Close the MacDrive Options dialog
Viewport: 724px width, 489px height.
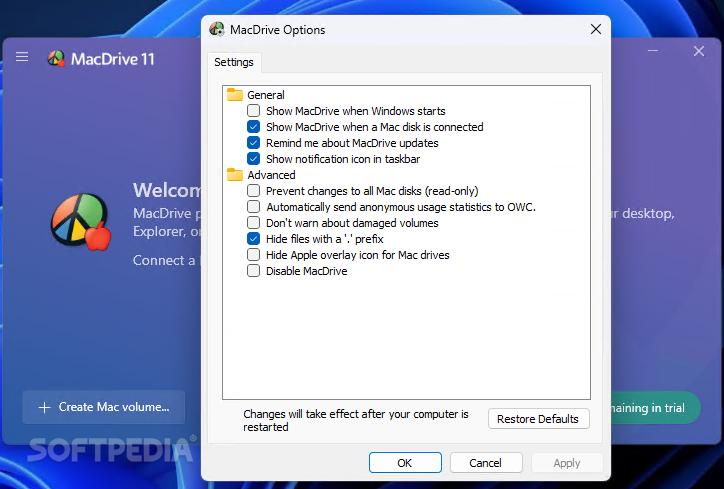596,30
